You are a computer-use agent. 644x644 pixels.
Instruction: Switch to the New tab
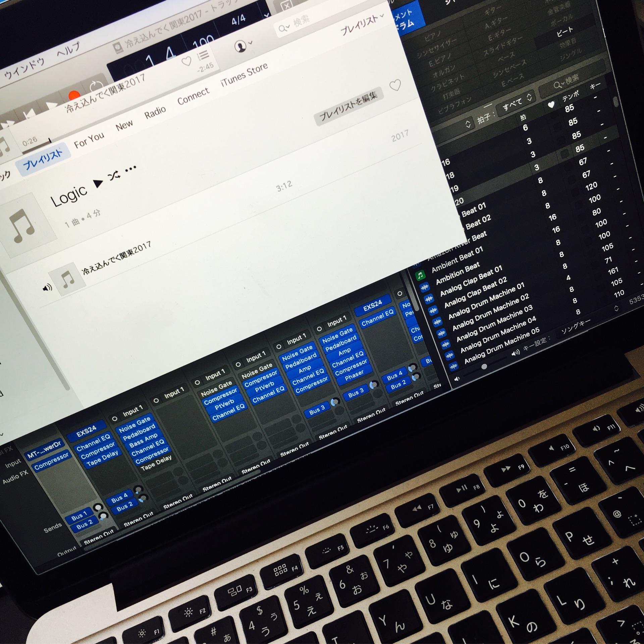[x=124, y=125]
